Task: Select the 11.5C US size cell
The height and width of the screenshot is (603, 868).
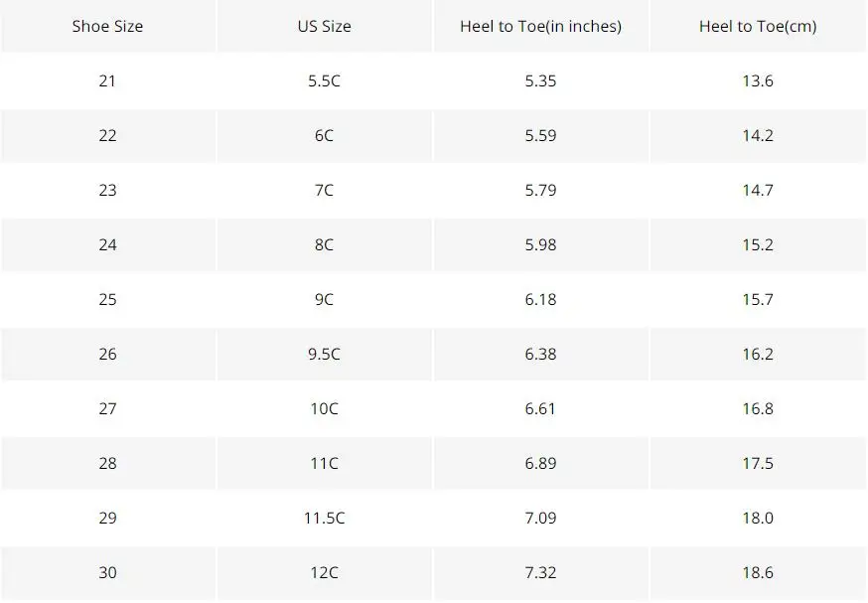Action: pyautogui.click(x=325, y=518)
